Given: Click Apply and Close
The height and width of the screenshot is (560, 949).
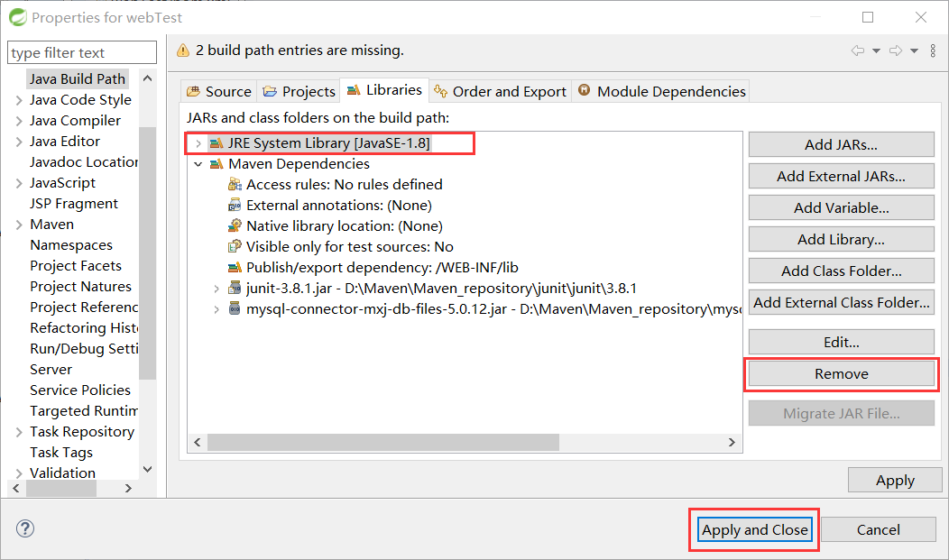Looking at the screenshot, I should (x=755, y=529).
